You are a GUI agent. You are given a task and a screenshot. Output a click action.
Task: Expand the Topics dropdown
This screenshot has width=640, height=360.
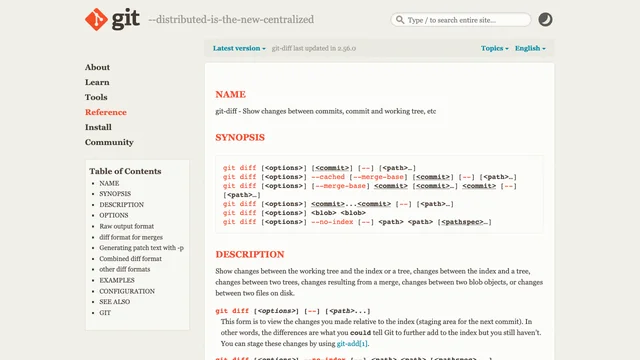(x=494, y=48)
